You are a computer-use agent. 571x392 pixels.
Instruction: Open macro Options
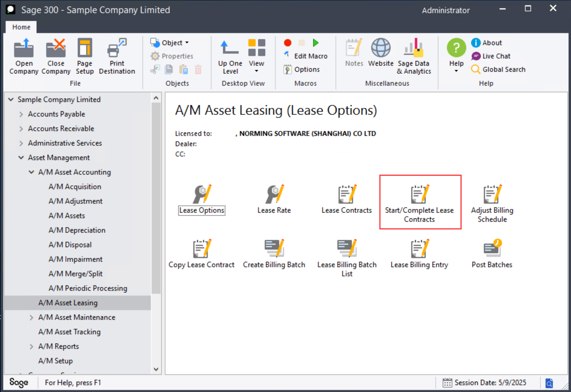302,69
